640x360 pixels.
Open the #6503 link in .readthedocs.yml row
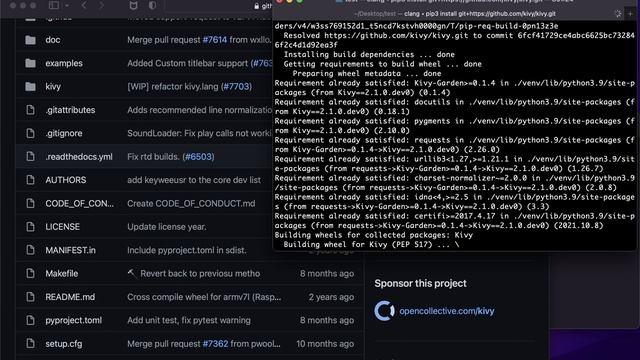[x=198, y=157]
